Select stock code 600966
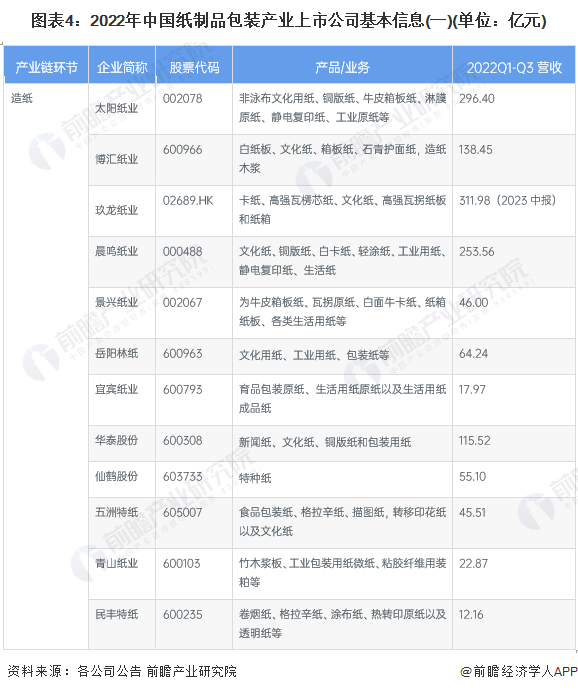The image size is (578, 692). click(x=182, y=150)
